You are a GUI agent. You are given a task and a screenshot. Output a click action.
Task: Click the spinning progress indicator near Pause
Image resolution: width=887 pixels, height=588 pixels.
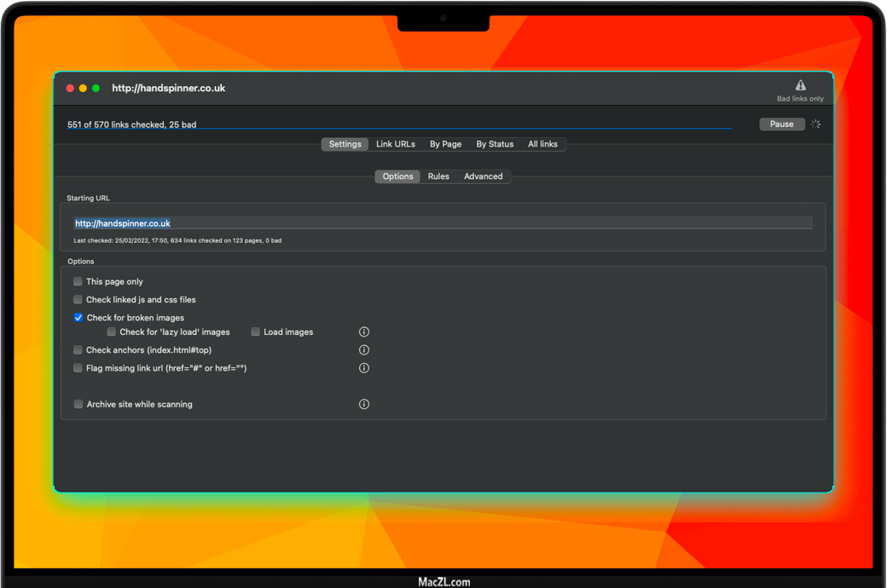(x=815, y=124)
